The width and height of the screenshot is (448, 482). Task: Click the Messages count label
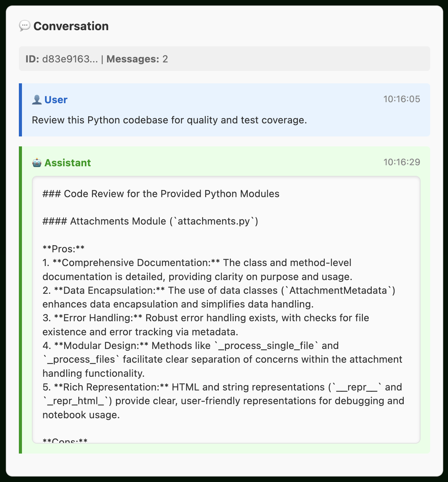click(137, 59)
